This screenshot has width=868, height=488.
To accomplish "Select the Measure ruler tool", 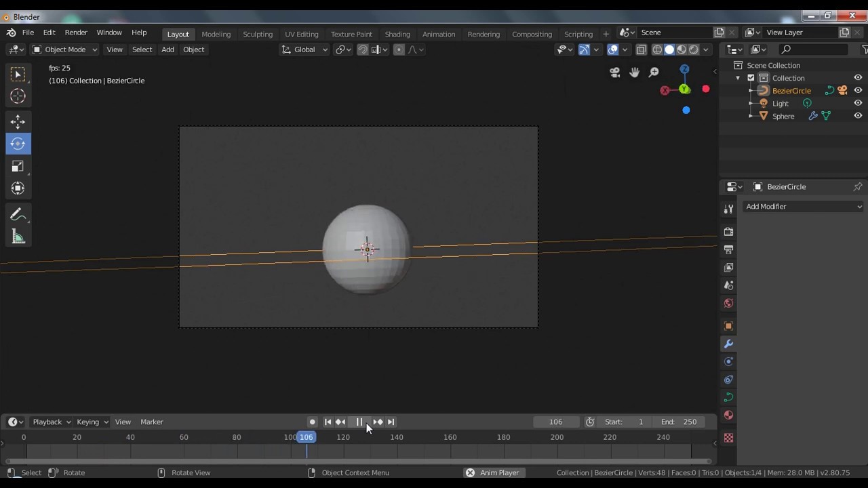I will [x=18, y=237].
